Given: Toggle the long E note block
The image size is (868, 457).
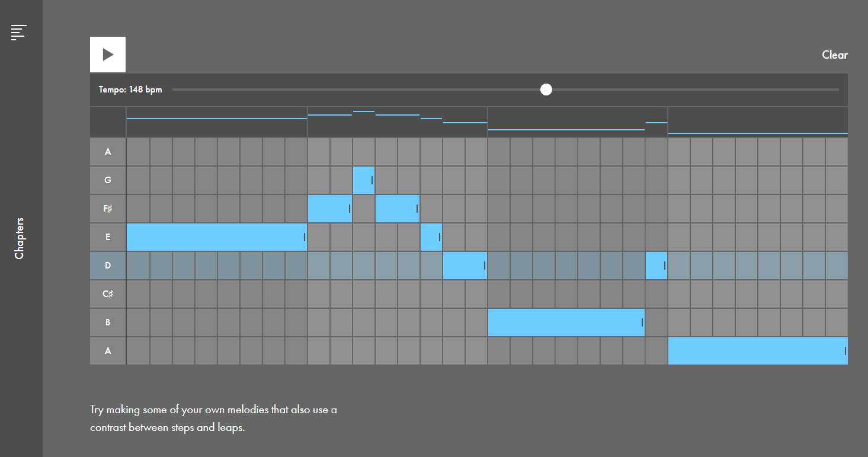Looking at the screenshot, I should pos(216,237).
